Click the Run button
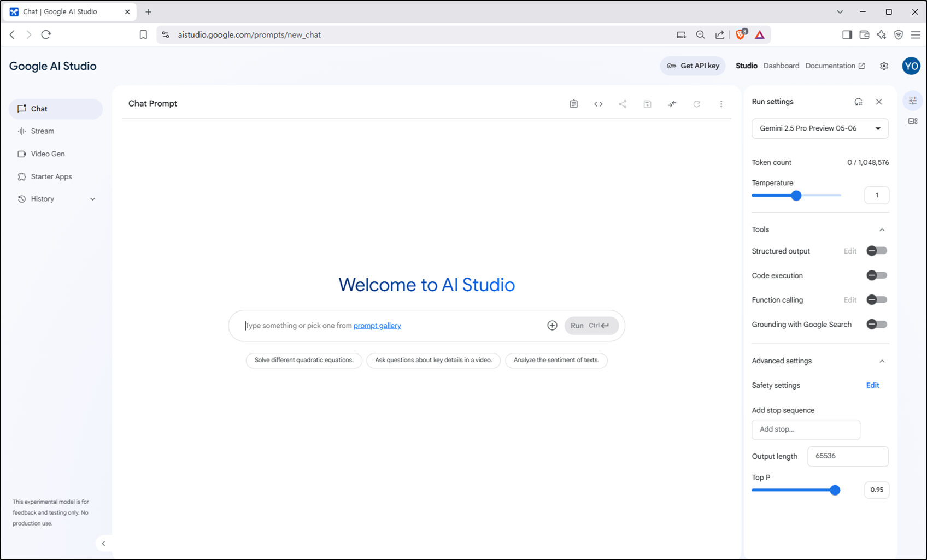Viewport: 927px width, 560px height. [x=591, y=326]
